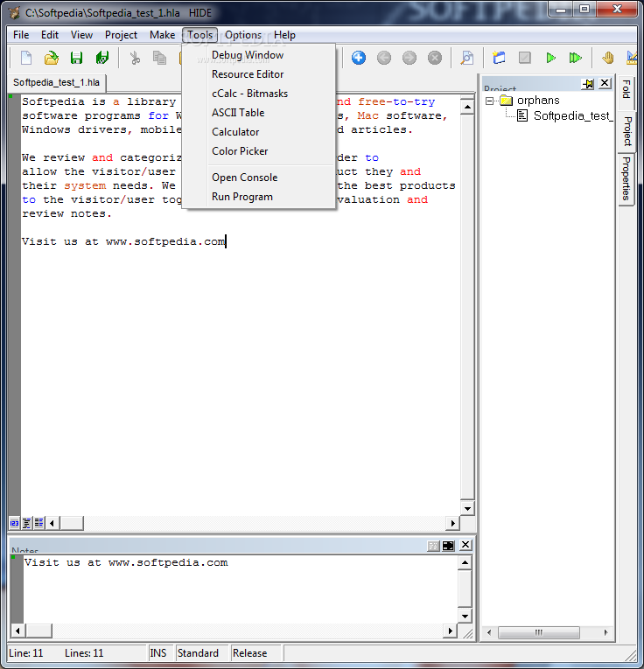The height and width of the screenshot is (669, 644).
Task: Pin the Project panel
Action: tap(588, 84)
